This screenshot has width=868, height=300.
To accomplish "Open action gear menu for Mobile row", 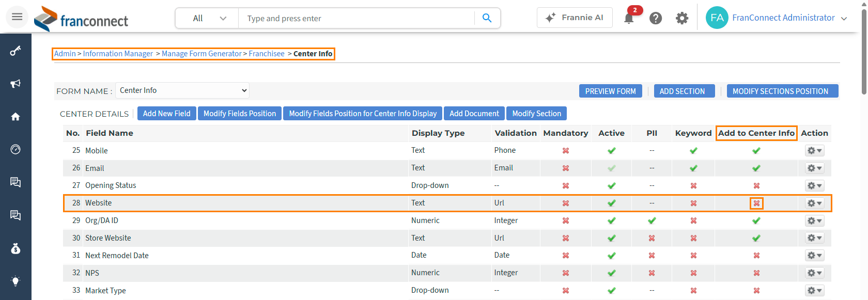I will point(814,151).
